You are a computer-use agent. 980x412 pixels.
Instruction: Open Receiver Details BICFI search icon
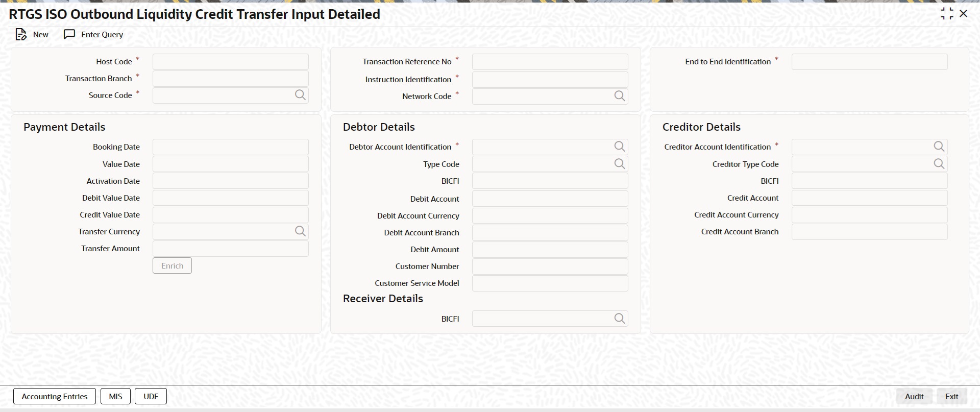[x=620, y=319]
